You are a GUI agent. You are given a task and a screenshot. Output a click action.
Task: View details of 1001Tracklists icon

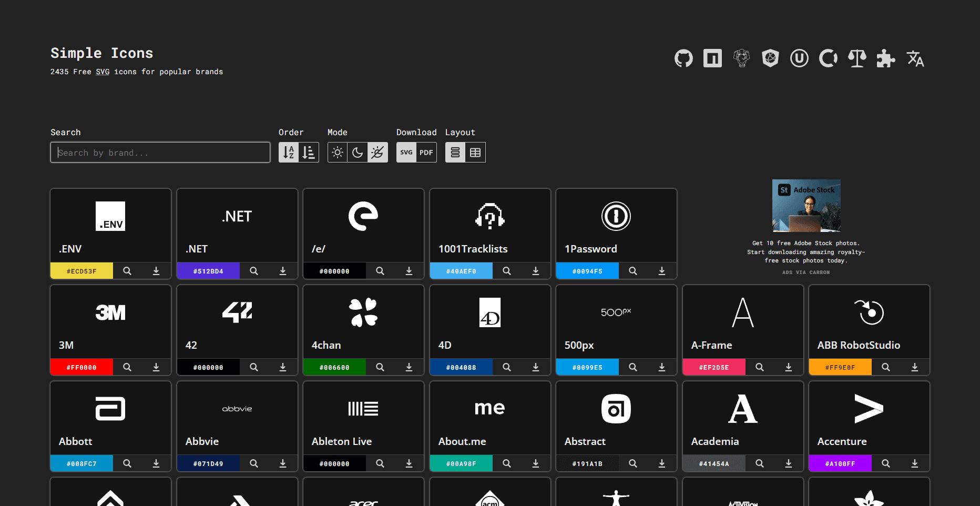(507, 271)
